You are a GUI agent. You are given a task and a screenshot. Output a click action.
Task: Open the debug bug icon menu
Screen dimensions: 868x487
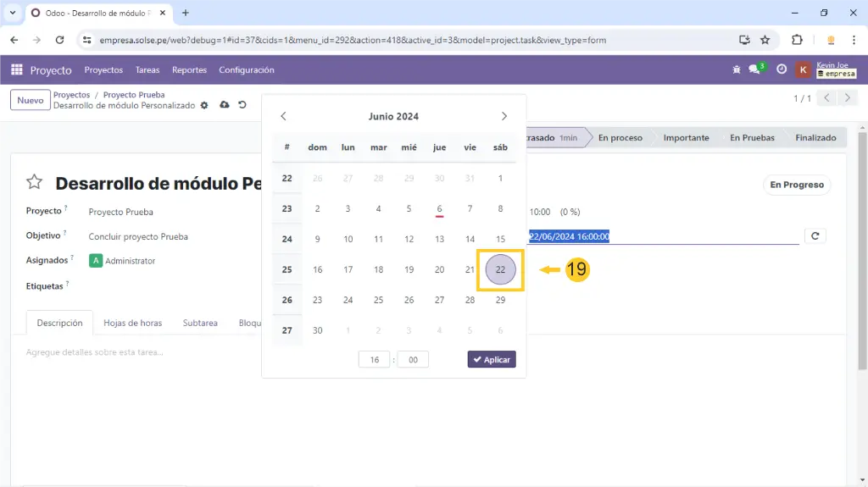tap(736, 70)
